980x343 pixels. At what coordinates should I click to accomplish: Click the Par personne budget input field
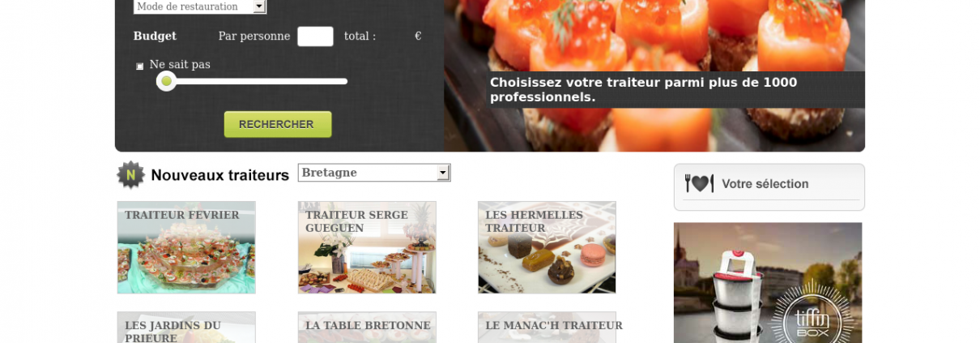[315, 36]
